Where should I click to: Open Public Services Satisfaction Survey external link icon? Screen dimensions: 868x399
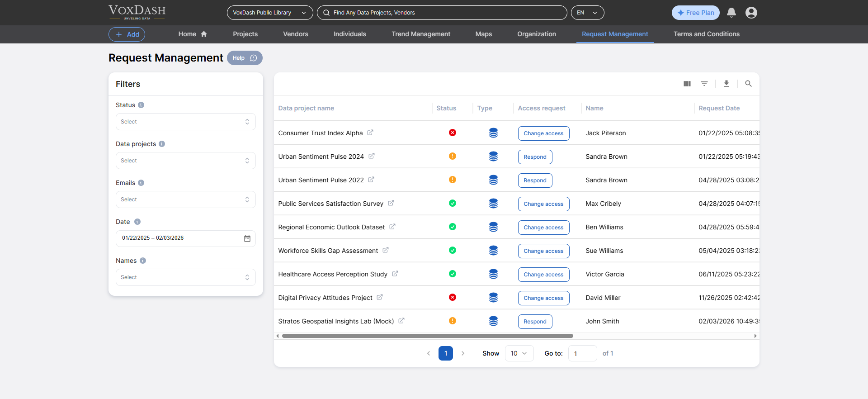coord(391,203)
